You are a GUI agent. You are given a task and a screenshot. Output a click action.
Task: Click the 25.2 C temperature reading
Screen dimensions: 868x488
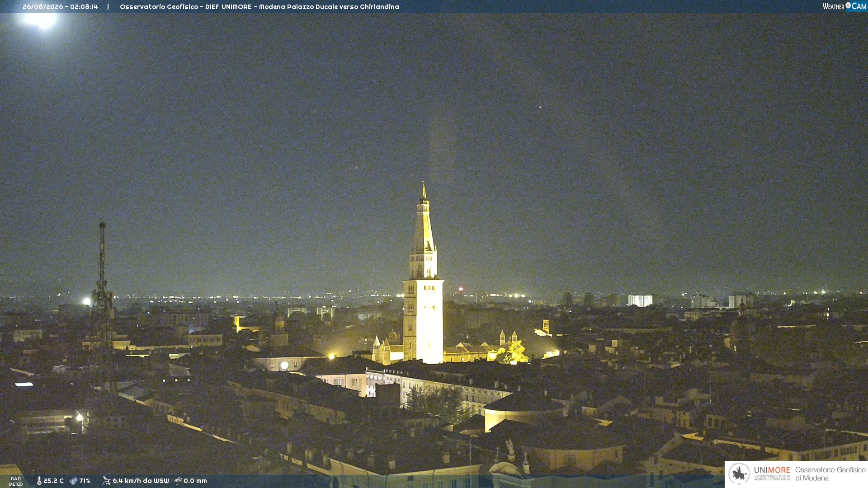click(x=53, y=481)
